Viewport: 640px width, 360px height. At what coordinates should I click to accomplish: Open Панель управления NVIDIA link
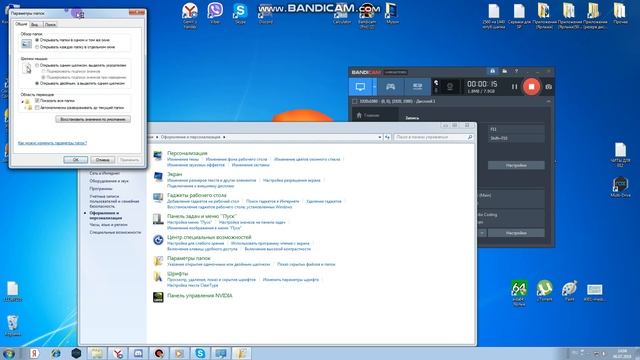pos(200,296)
